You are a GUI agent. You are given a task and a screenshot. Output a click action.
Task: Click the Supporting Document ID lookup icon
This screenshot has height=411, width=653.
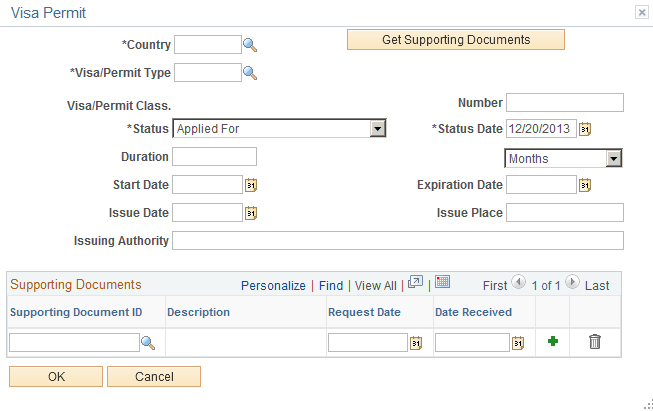[148, 343]
